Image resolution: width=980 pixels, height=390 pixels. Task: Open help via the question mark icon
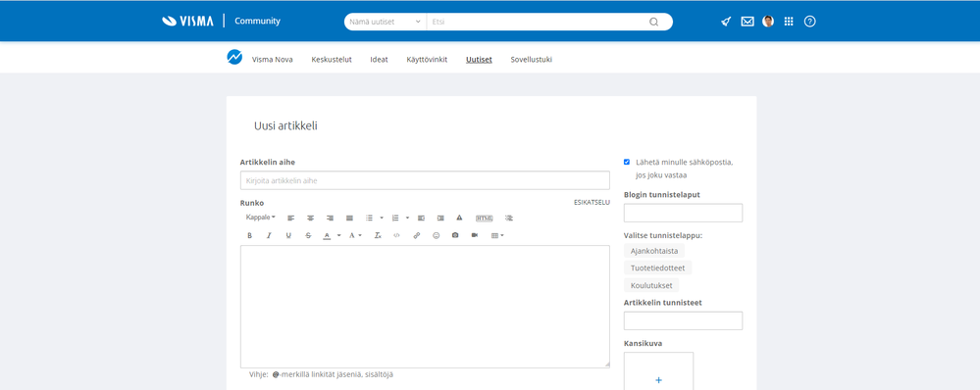coord(810,22)
